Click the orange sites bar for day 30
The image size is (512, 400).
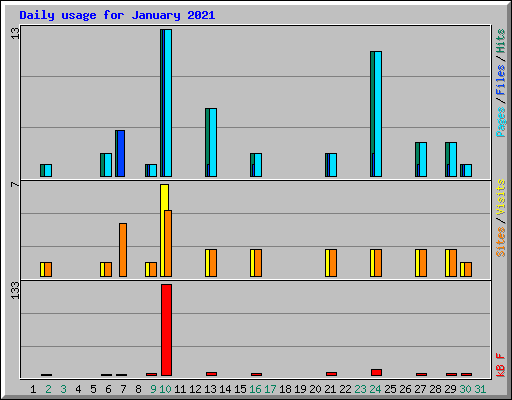468,269
